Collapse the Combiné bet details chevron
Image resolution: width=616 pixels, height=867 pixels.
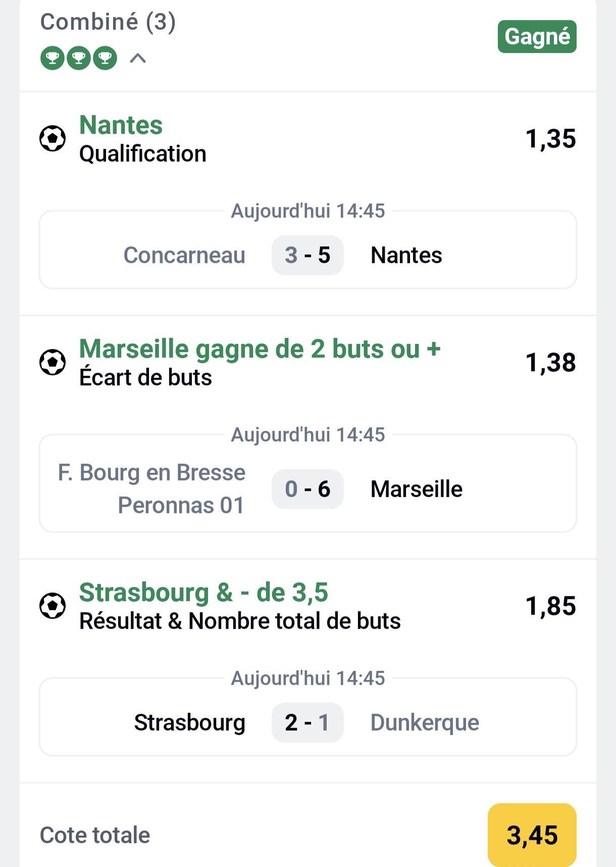pos(138,59)
